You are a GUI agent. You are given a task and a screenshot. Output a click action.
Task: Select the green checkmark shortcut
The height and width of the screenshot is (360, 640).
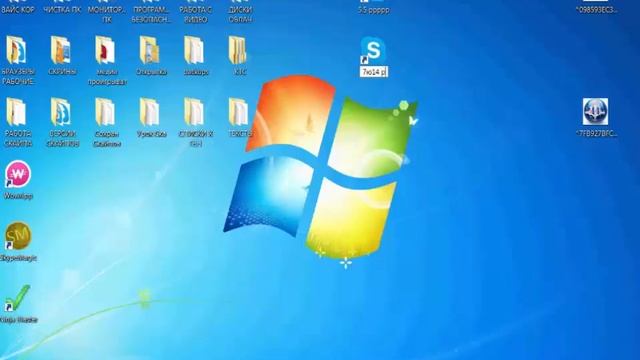coord(17,298)
